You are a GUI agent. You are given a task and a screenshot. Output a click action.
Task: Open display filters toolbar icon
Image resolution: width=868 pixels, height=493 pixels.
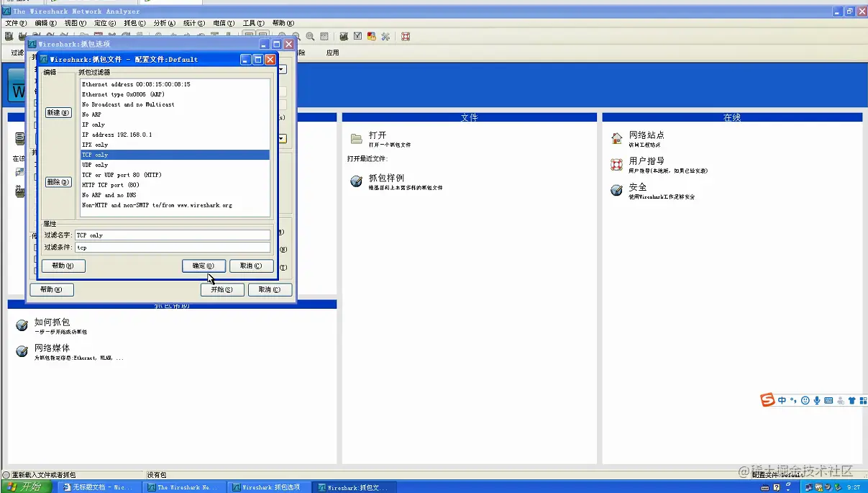click(357, 36)
